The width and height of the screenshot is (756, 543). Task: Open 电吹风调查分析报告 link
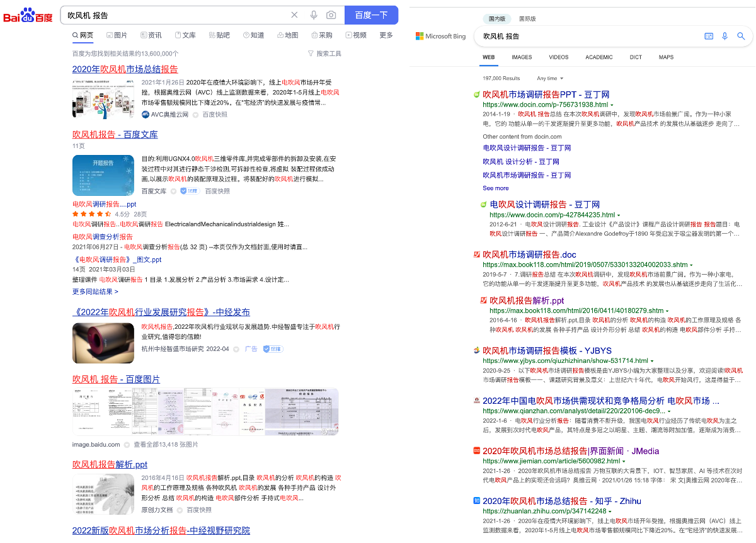103,237
